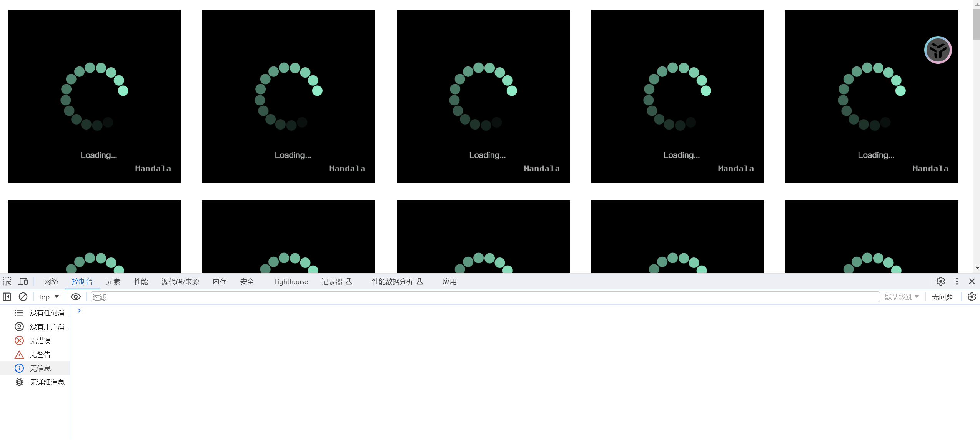Open console settings gear beside 无问题

tap(972, 297)
